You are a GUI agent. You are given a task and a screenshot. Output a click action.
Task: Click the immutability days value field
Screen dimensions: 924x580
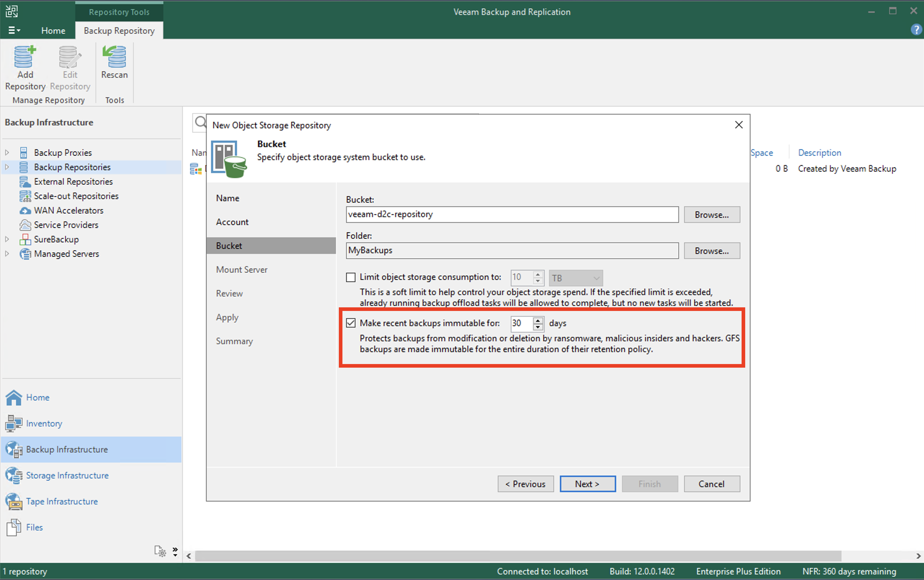[x=521, y=323]
